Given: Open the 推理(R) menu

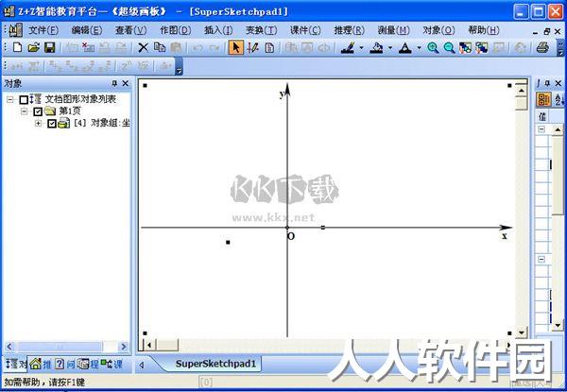Looking at the screenshot, I should pos(349,30).
